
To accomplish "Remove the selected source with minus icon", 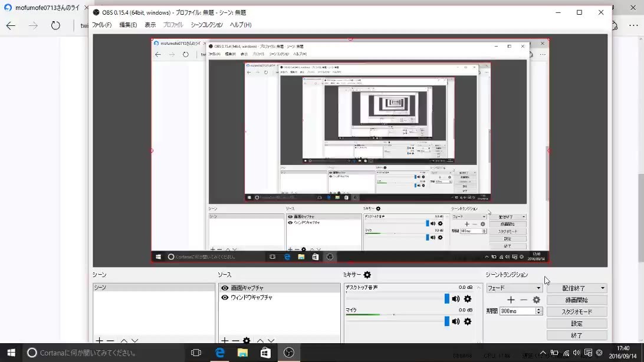I will pos(235,340).
